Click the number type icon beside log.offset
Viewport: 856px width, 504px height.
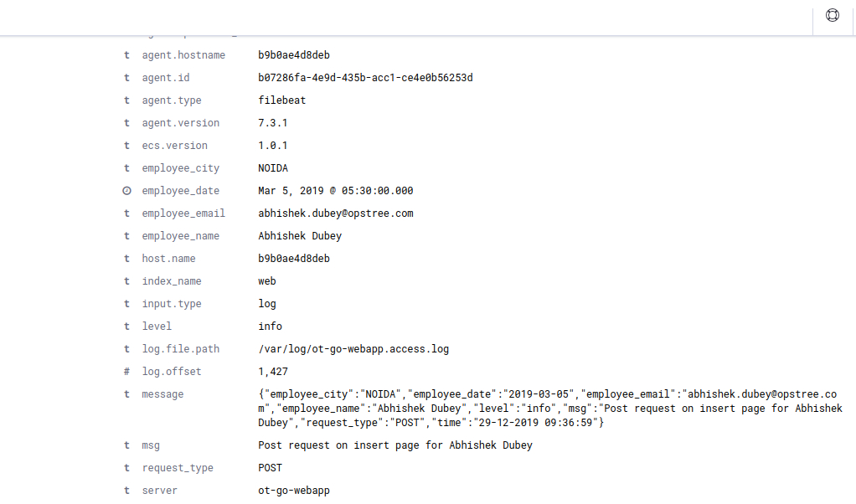click(x=126, y=371)
